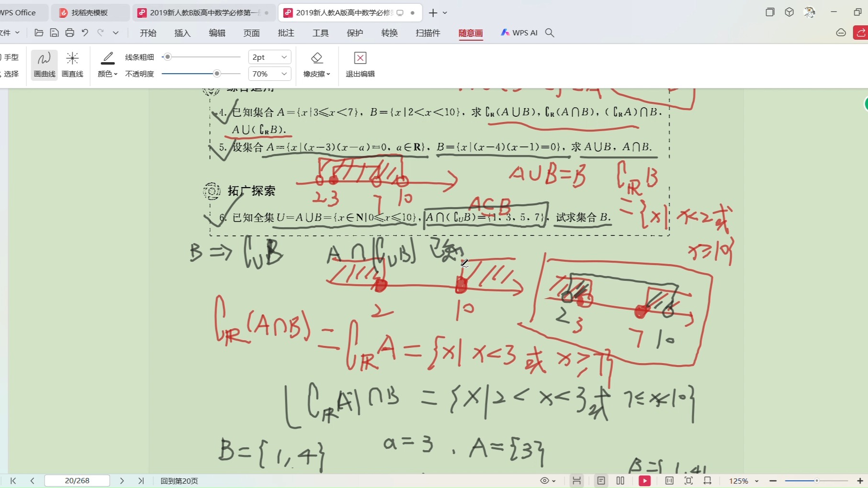Click the undo icon
Viewport: 868px width, 488px height.
(85, 33)
